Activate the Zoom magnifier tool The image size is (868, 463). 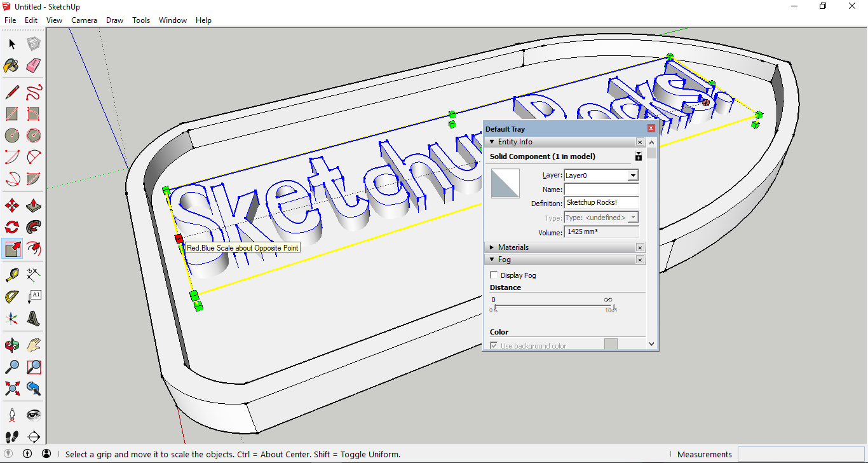click(x=12, y=367)
